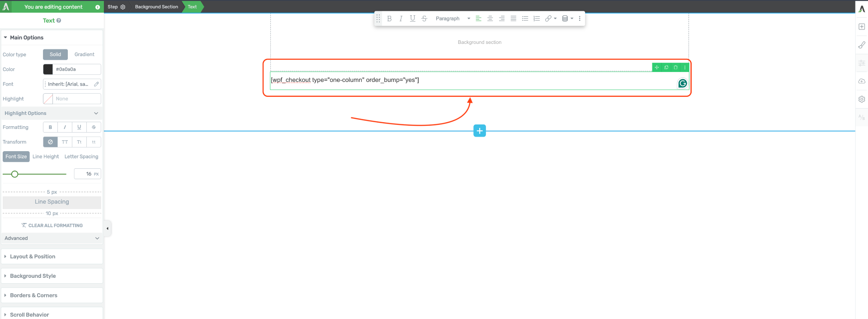Open the link options dropdown arrow

tap(555, 19)
